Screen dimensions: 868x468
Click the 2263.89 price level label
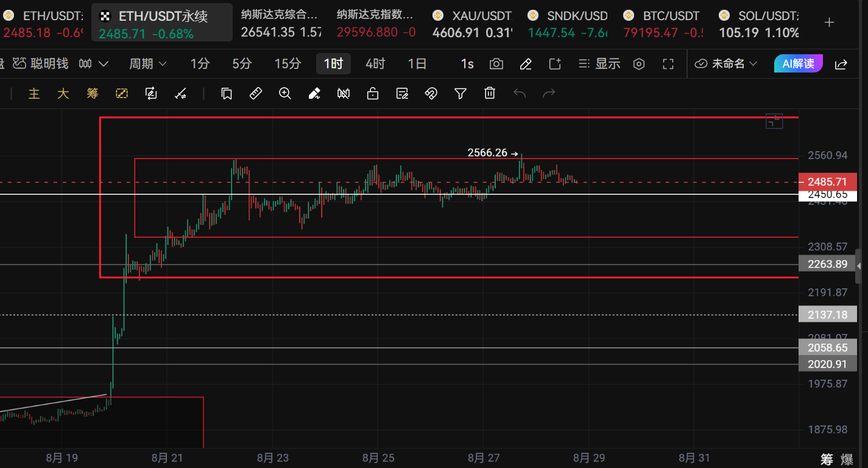click(827, 264)
